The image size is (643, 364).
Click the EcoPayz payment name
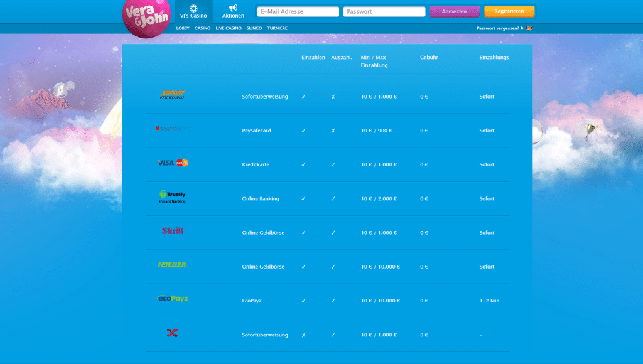coord(252,301)
